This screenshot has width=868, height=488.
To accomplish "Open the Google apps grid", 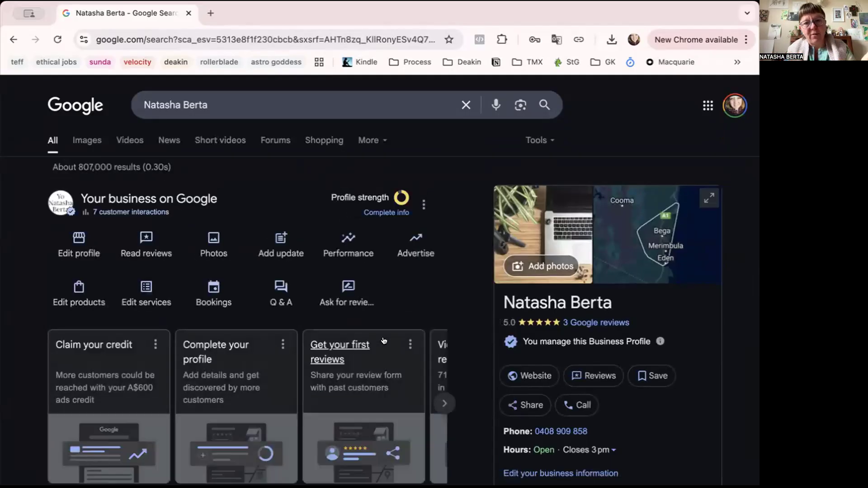I will pos(708,105).
